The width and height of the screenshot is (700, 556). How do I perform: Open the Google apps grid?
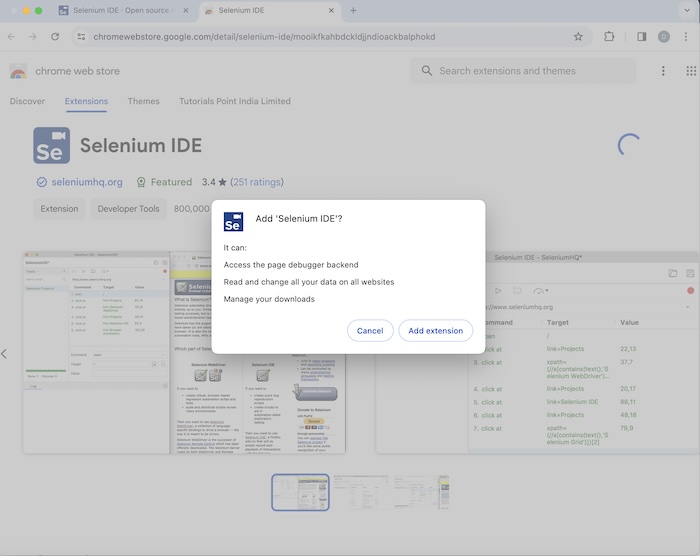691,71
